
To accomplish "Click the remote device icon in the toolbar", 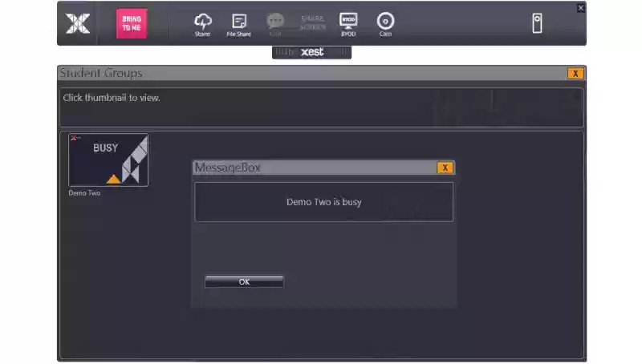I will click(x=537, y=23).
